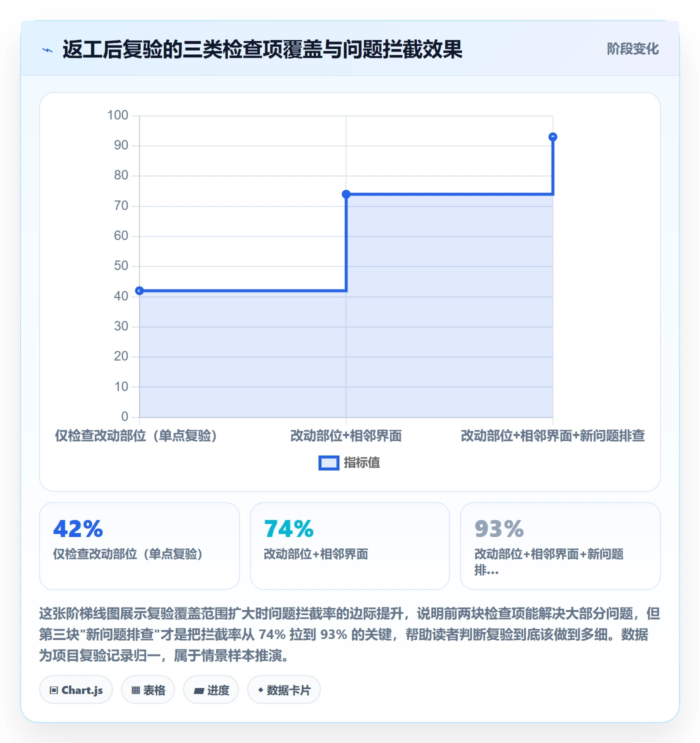Click card caption 改动部位+相邻界面 under 74%
Screen dimensions: 700x743
coord(316,554)
